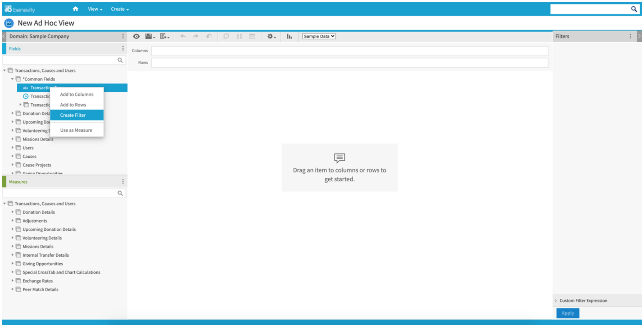Select Missions Details in Measures

38,246
